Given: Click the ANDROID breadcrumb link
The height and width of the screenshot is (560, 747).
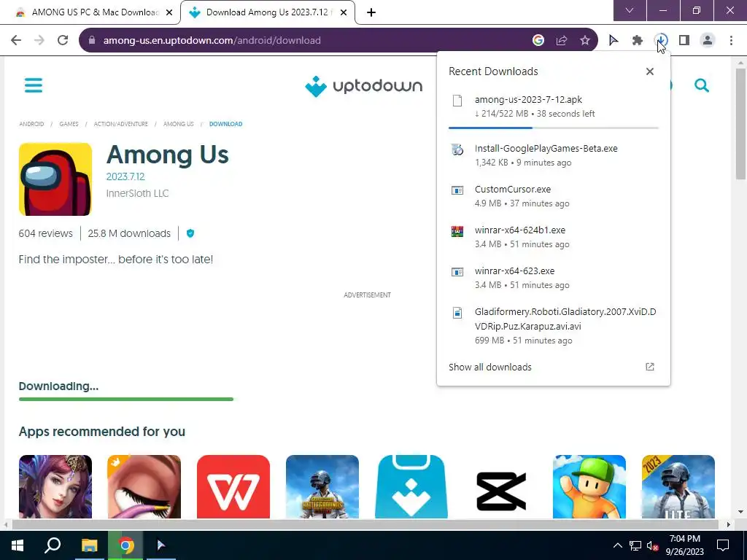Looking at the screenshot, I should coord(31,124).
